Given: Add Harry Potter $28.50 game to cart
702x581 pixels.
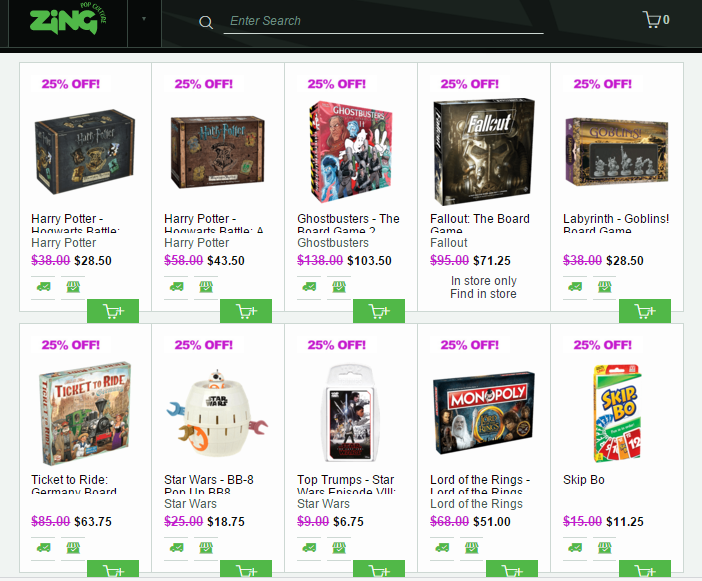Looking at the screenshot, I should pos(113,311).
